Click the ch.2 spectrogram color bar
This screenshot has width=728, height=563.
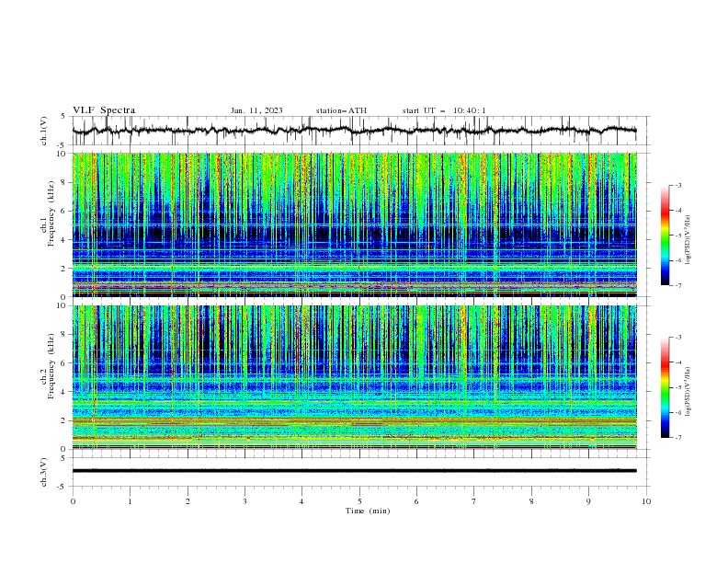click(665, 387)
